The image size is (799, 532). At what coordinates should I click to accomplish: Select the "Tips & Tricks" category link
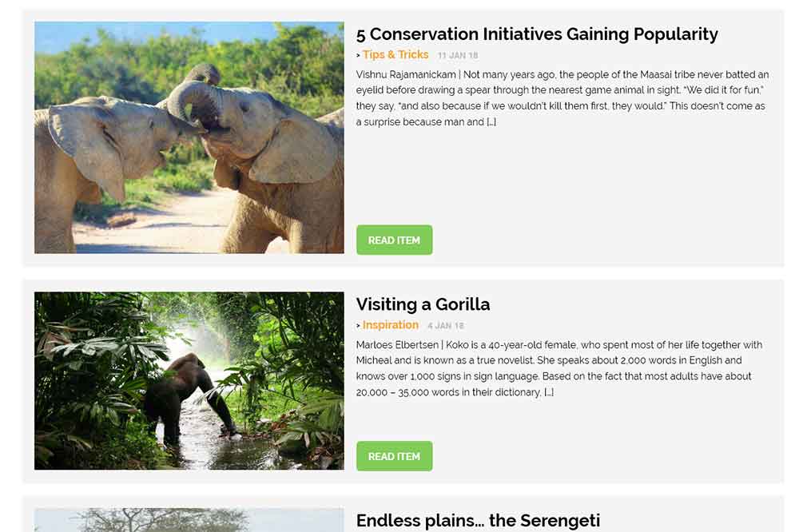[396, 54]
